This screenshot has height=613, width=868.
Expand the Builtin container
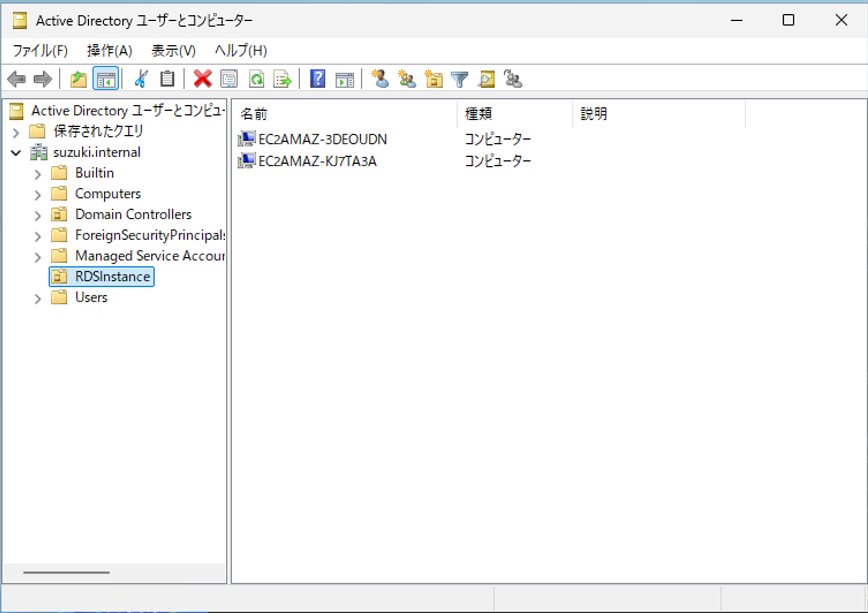click(x=38, y=173)
